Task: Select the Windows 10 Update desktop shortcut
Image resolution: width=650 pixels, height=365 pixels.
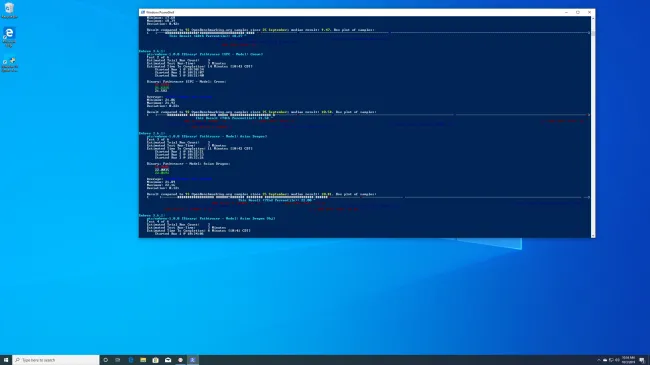Action: (9, 64)
